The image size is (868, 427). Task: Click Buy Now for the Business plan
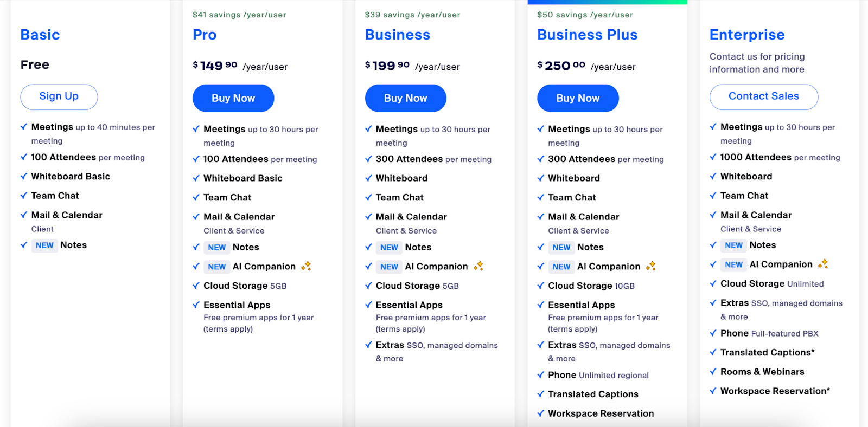(x=406, y=98)
